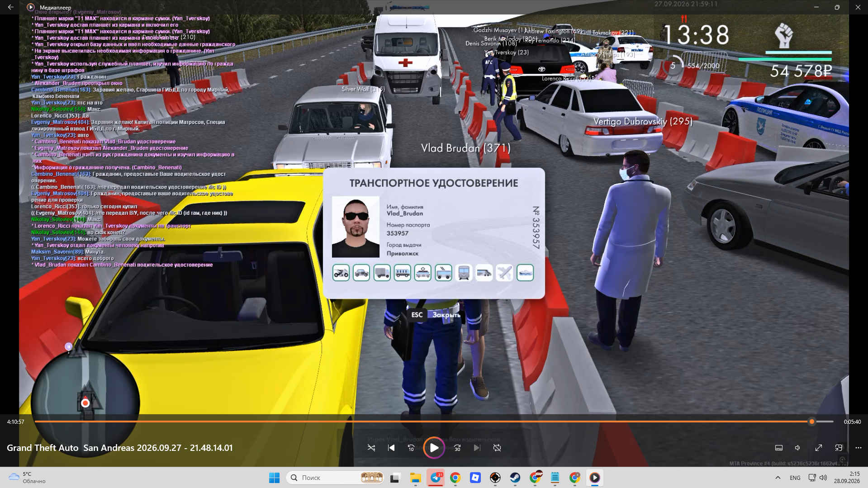868x488 pixels.
Task: Switch to mini player view
Action: point(839,448)
